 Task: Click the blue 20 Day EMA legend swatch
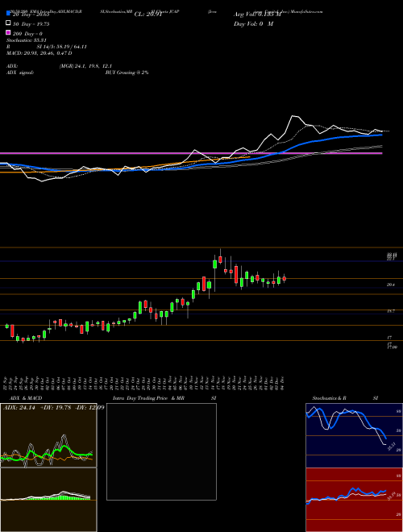point(8,14)
